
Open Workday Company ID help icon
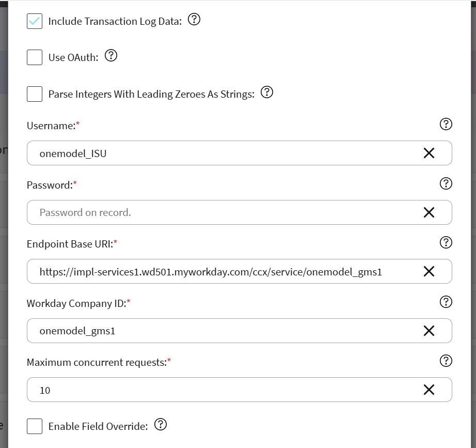point(446,302)
